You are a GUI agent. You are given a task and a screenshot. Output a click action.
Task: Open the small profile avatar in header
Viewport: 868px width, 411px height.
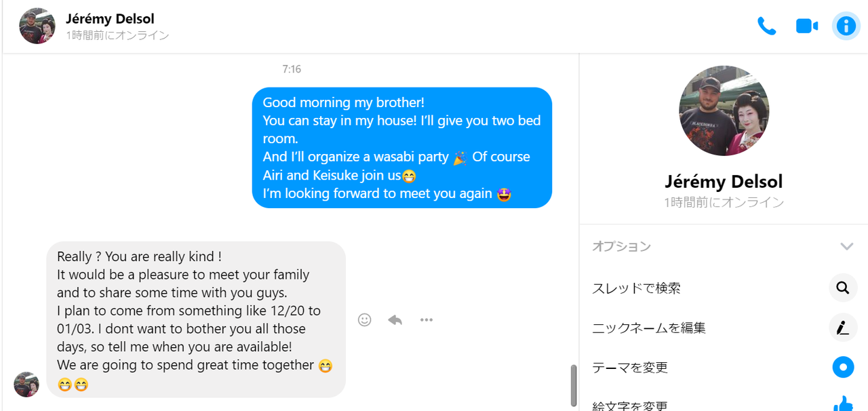tap(37, 26)
